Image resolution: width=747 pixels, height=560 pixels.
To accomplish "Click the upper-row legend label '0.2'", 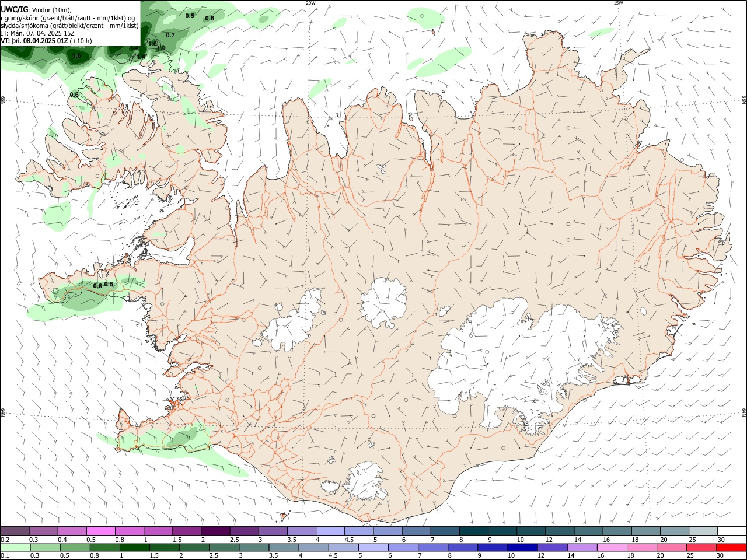I will 4,539.
